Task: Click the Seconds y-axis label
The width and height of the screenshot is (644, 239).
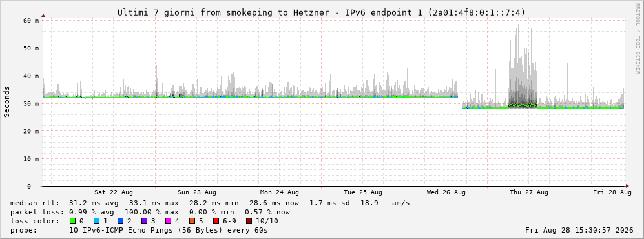Action: (x=7, y=102)
